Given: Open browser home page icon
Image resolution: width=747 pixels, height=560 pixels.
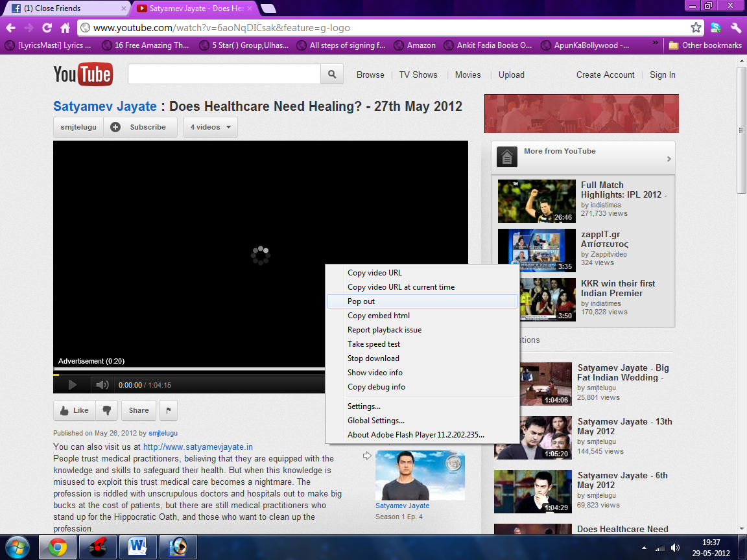Looking at the screenshot, I should [x=65, y=28].
